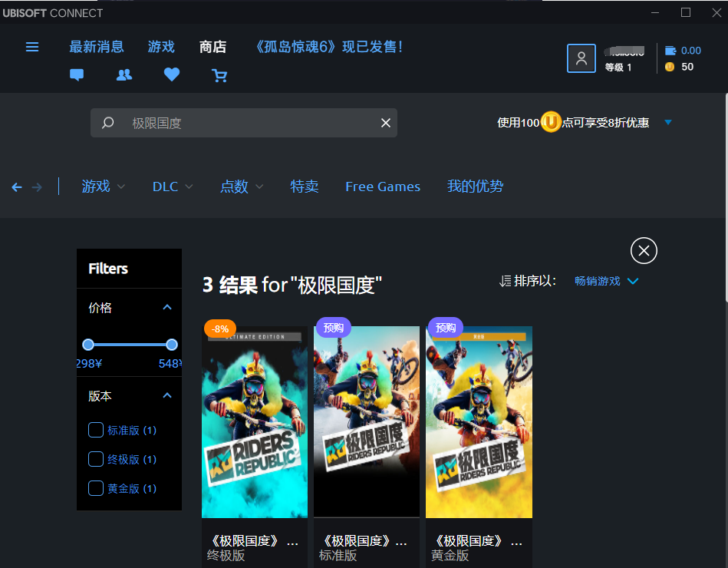Expand the DLC dropdown menu
Viewport: 728px width, 568px height.
pos(173,187)
